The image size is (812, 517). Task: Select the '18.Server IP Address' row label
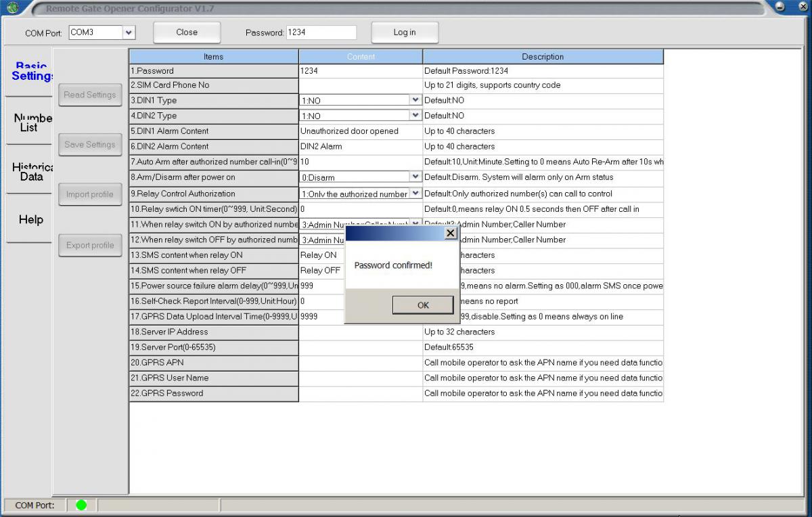point(214,332)
